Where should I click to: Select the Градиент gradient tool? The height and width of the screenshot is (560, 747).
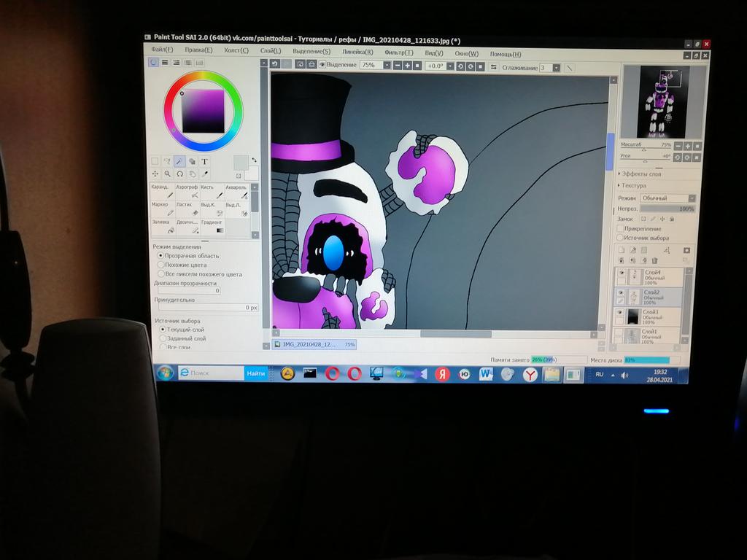point(212,227)
